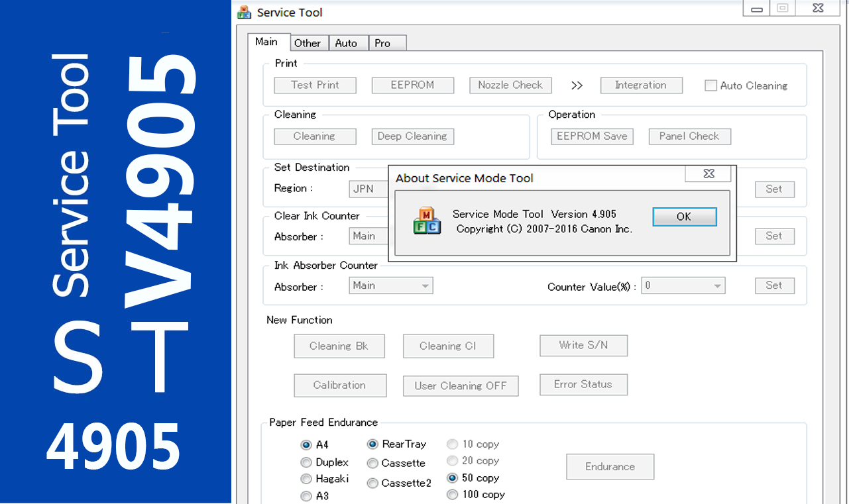The width and height of the screenshot is (849, 504).
Task: Click the version text 'Version 4.905'
Action: coord(584,214)
